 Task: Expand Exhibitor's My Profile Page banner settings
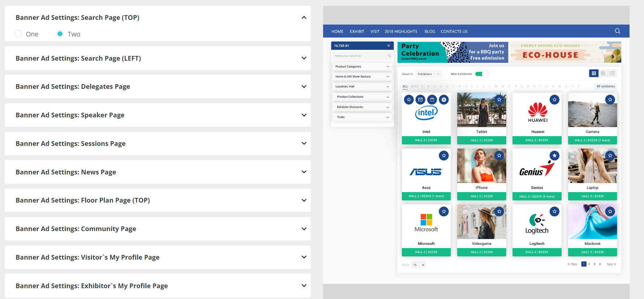(x=304, y=286)
